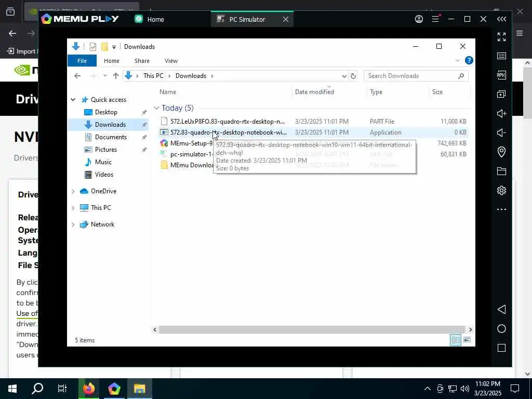Open Customize Quick Access Toolbar dropdown
The image size is (532, 399).
[x=114, y=47]
